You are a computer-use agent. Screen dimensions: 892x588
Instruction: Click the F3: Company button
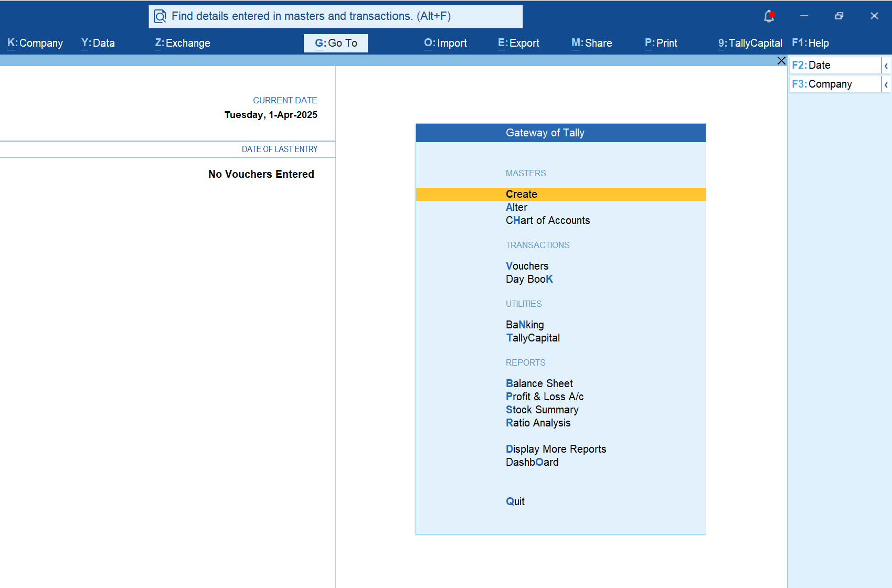tap(834, 84)
